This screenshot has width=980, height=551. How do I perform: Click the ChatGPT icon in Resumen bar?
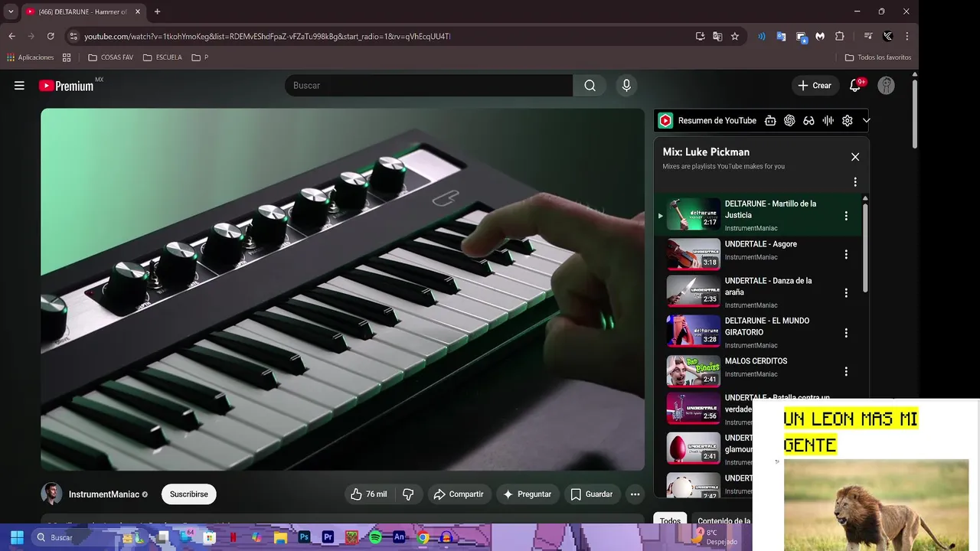click(x=789, y=120)
